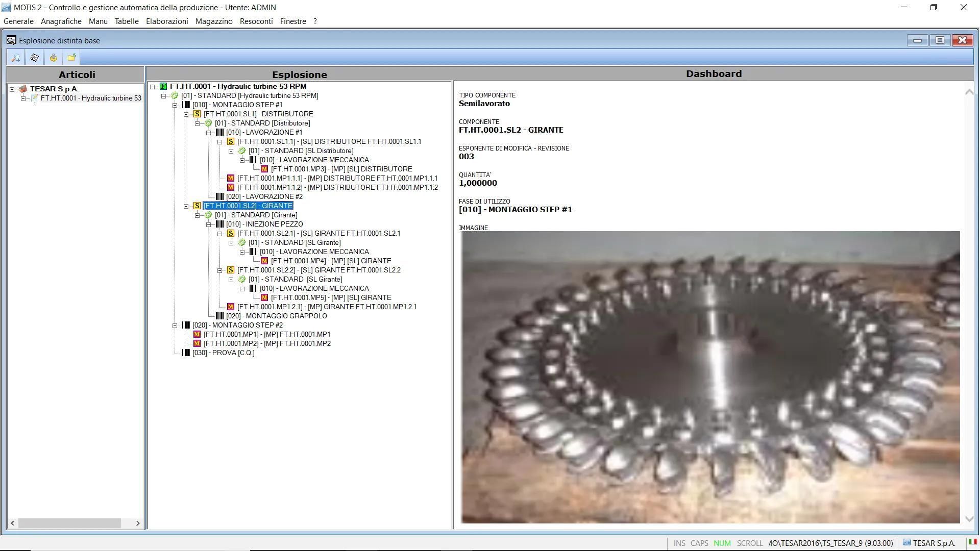Click barcode icon of [010] - INIEZIONE PEZZO
The width and height of the screenshot is (980, 551).
point(219,224)
